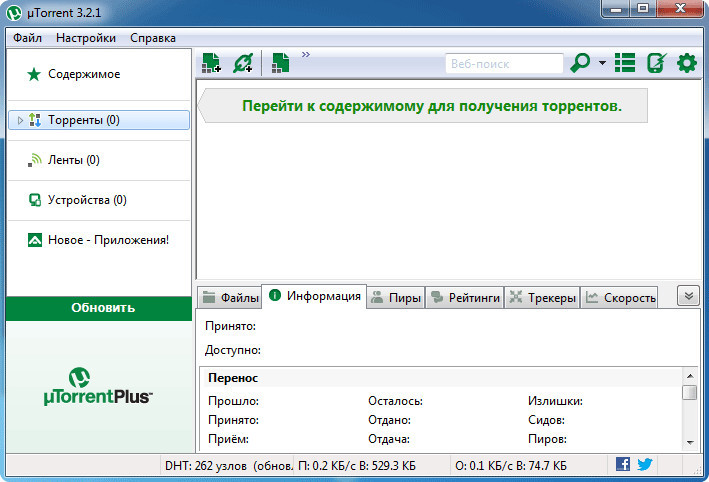Click the green Обновить button
Image resolution: width=709 pixels, height=482 pixels.
[99, 308]
